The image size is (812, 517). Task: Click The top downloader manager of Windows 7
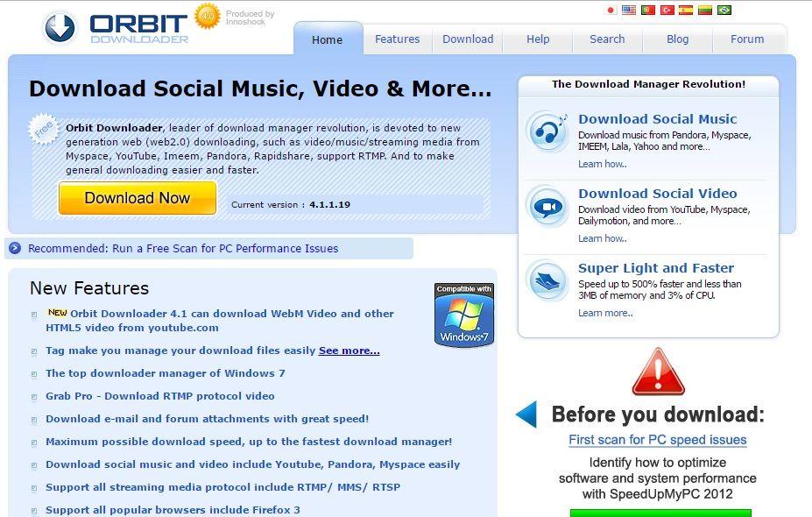166,373
